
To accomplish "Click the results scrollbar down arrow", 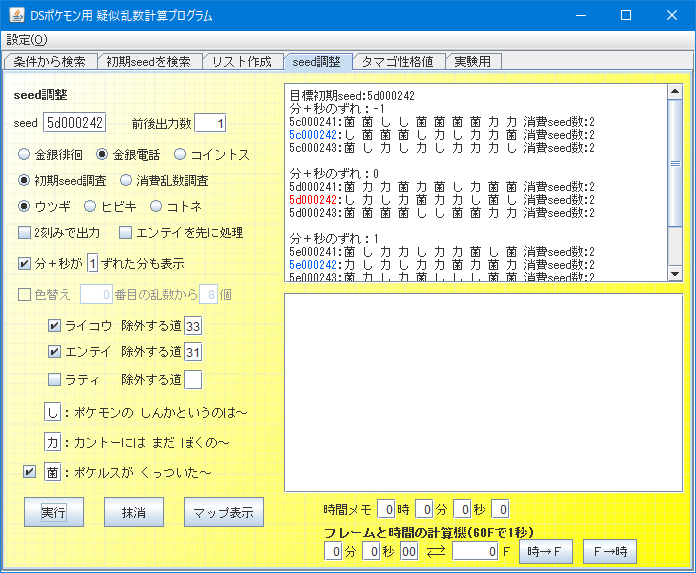I will tap(675, 273).
